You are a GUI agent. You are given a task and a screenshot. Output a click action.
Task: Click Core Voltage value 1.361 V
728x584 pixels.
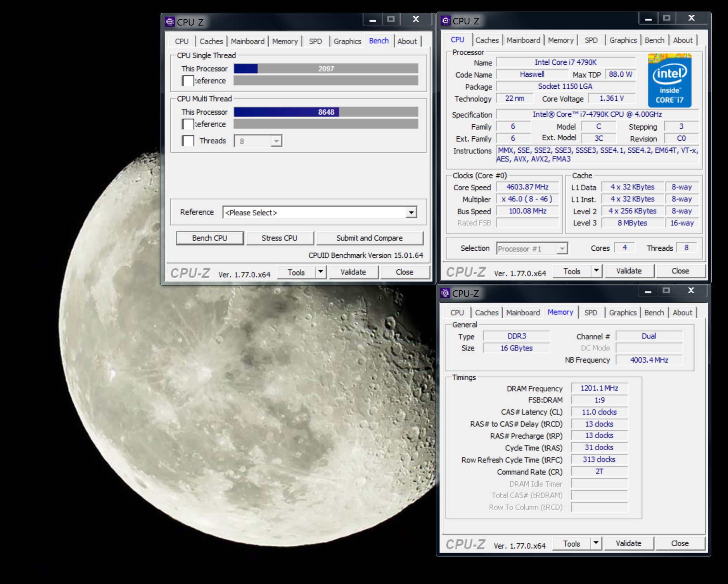[612, 98]
